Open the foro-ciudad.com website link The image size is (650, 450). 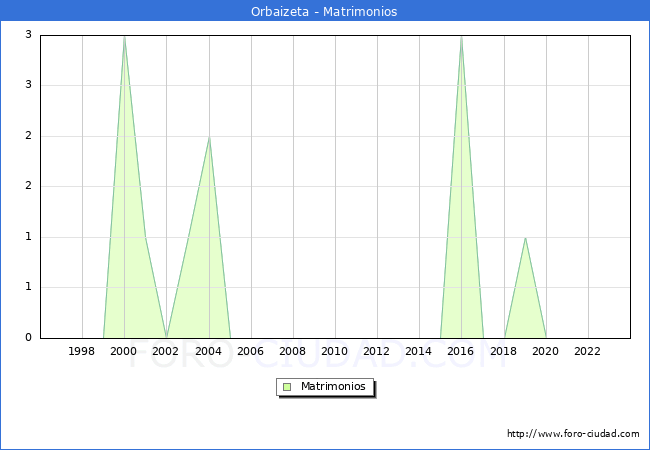(573, 434)
